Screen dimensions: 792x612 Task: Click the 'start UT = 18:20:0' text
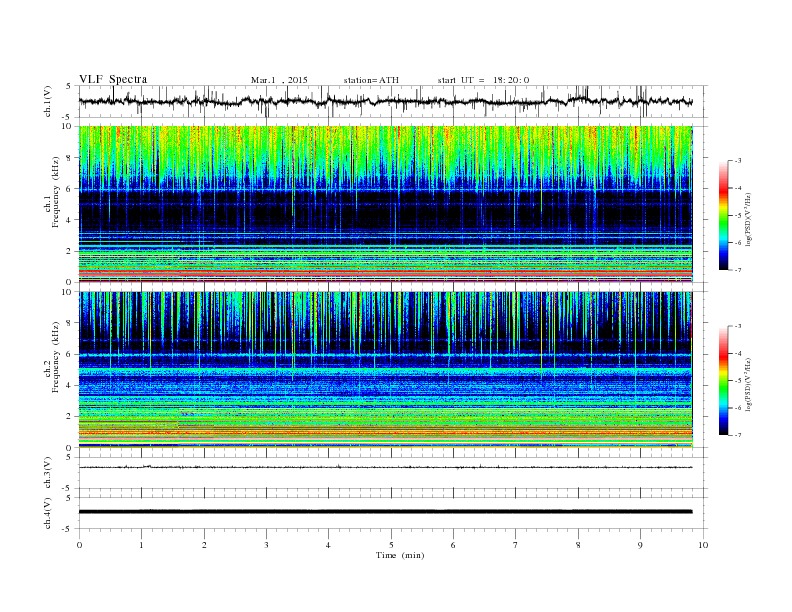[x=483, y=80]
